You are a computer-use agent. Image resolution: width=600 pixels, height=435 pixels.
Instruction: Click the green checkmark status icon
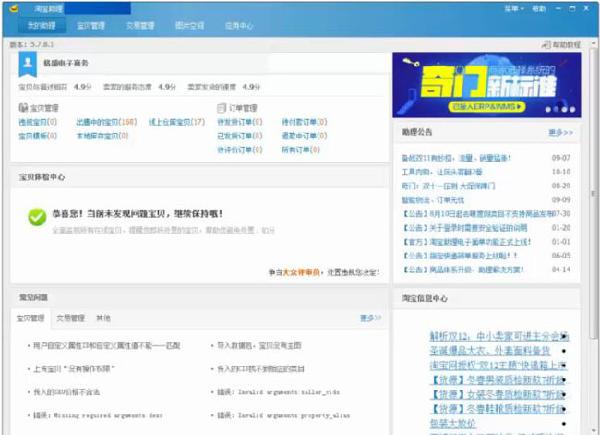click(x=37, y=216)
